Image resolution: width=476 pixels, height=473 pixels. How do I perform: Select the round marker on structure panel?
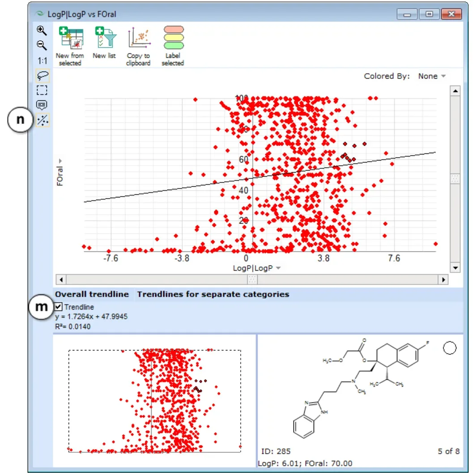(450, 348)
